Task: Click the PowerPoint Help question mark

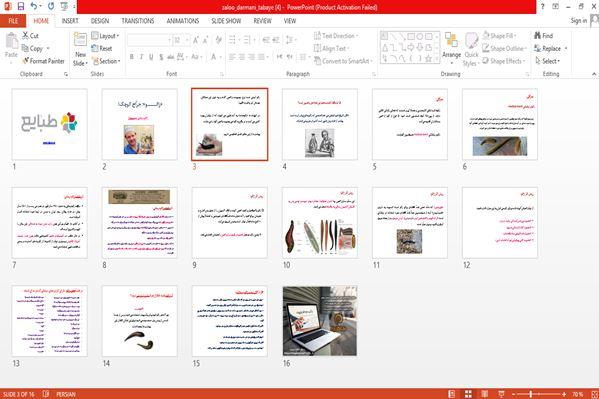Action: click(x=542, y=6)
